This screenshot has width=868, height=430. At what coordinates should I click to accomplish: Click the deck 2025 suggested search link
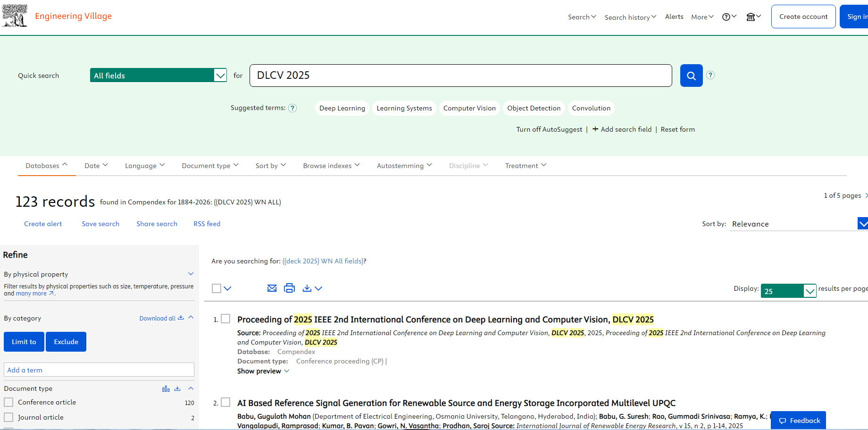[323, 261]
